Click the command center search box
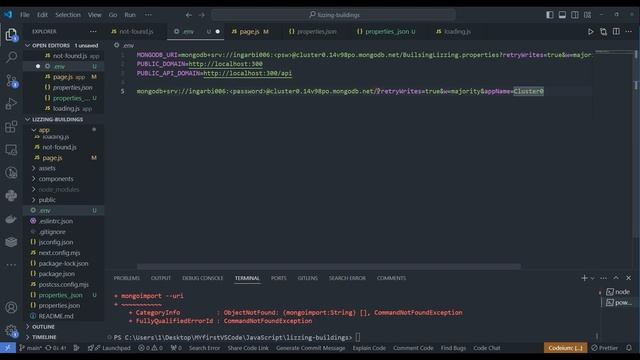640x360 pixels. coord(333,15)
